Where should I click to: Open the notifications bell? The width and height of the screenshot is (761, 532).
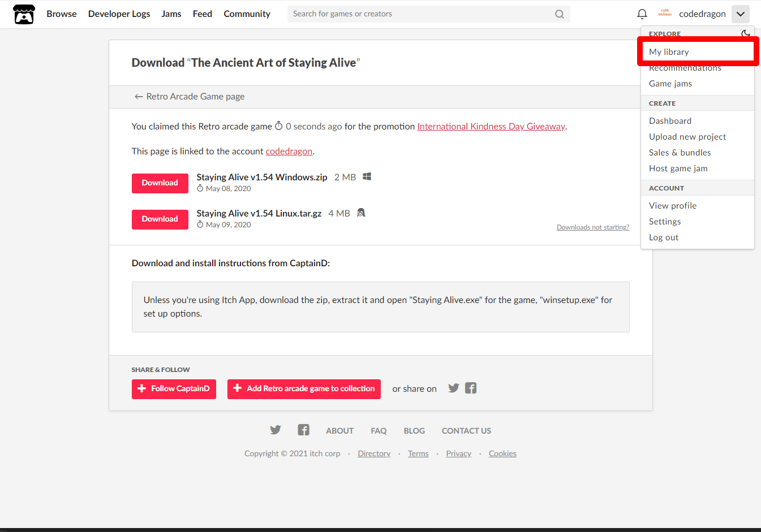[x=642, y=14]
